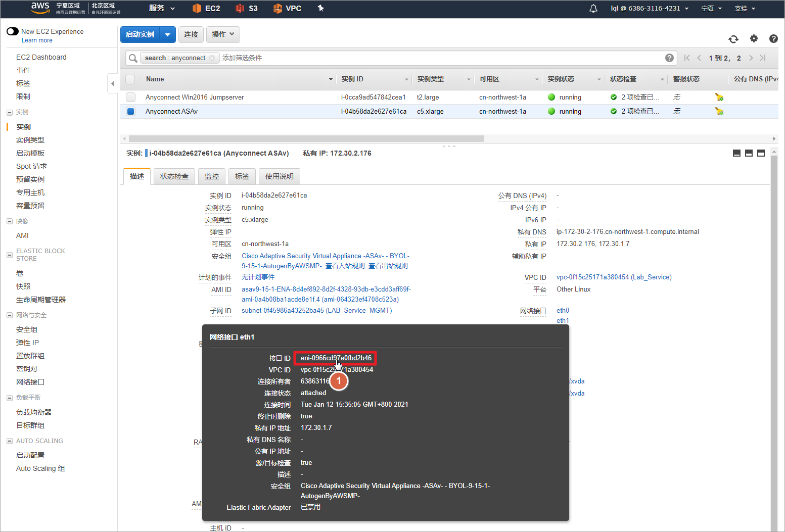The image size is (785, 532).
Task: Click the pin shortcuts icon
Action: tap(320, 8)
